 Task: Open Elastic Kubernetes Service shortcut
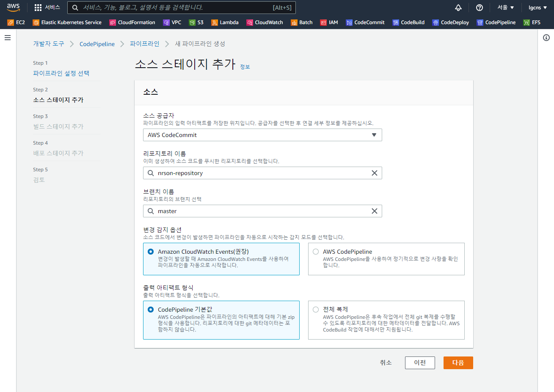point(67,22)
